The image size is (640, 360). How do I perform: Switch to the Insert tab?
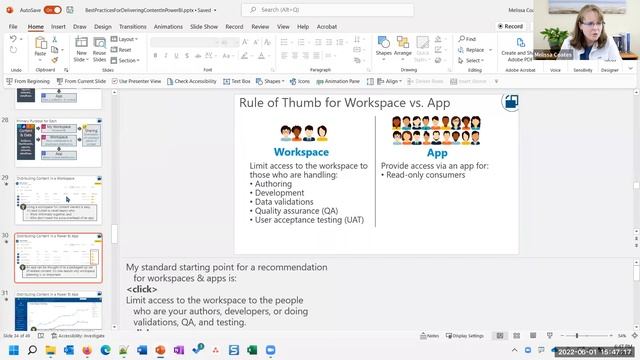click(x=58, y=27)
